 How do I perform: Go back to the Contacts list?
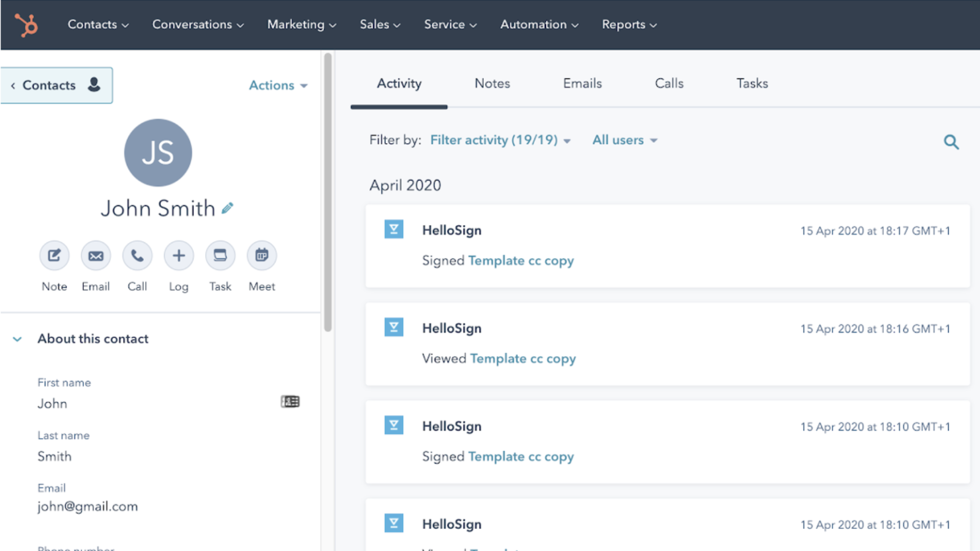[49, 85]
